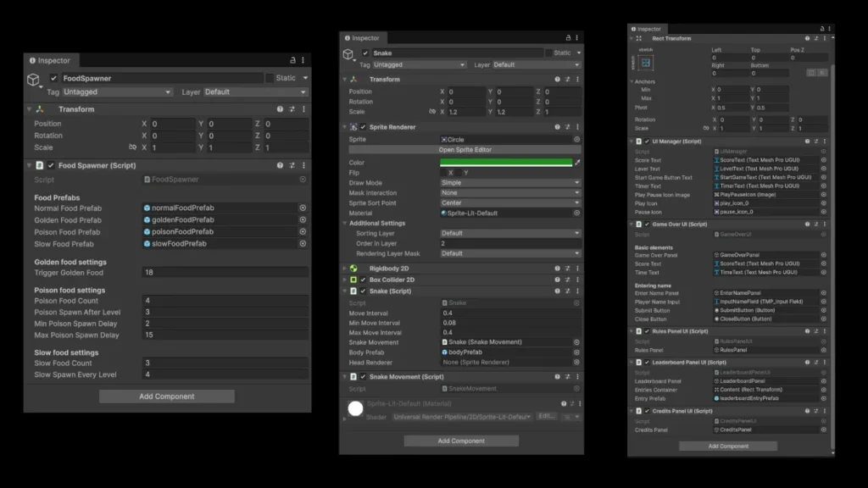Open presets for FoodSpawner Transform component
Viewport: 868px width, 488px height.
pyautogui.click(x=292, y=109)
